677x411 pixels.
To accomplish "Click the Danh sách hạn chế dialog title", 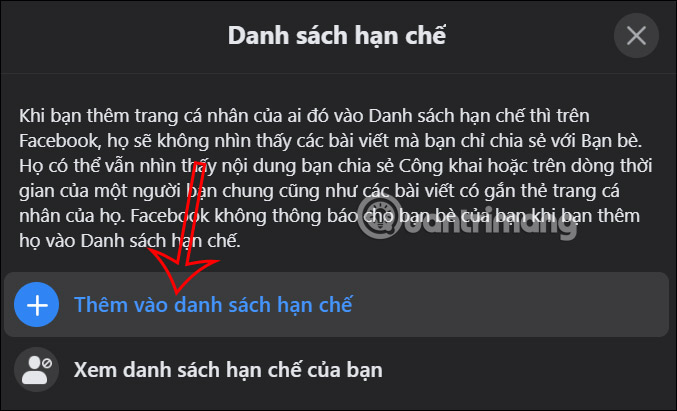I will point(336,35).
